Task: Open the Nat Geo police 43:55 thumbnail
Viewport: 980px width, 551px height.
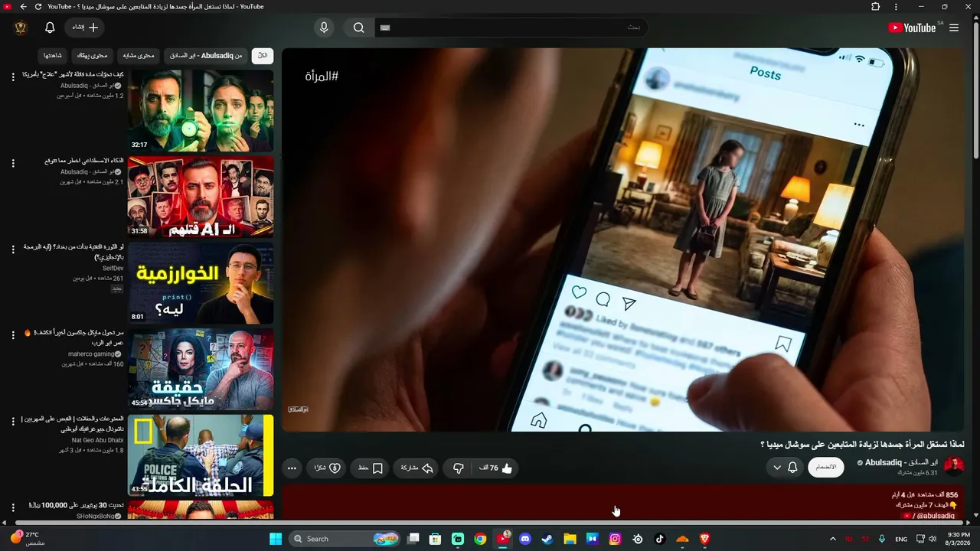Action: click(201, 455)
